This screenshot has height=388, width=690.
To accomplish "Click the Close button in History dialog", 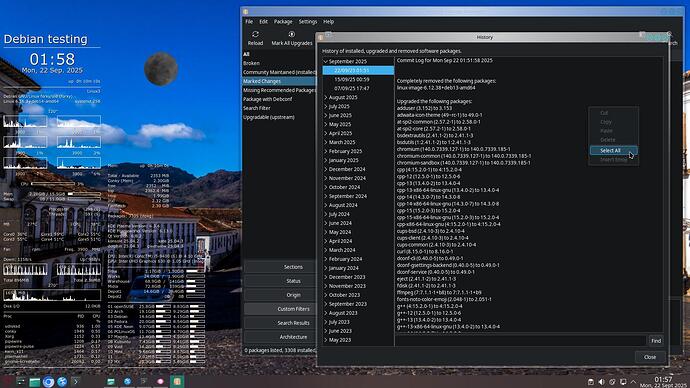I will coord(650,357).
